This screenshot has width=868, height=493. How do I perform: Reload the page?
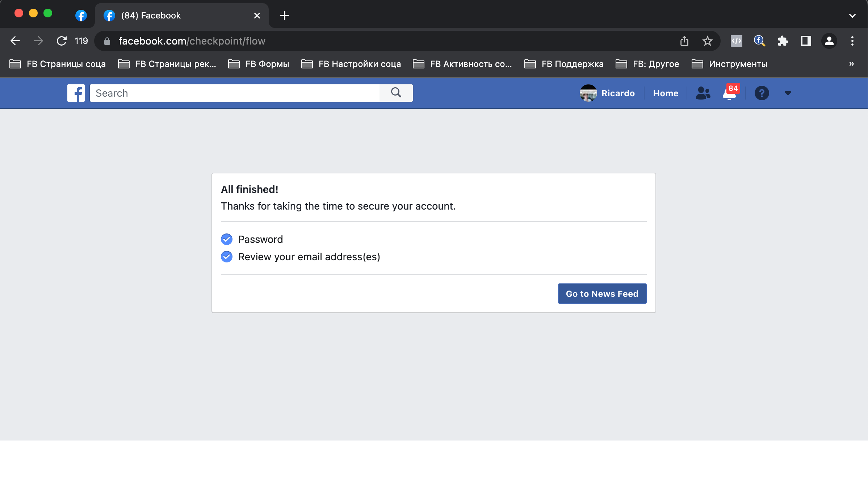[62, 41]
